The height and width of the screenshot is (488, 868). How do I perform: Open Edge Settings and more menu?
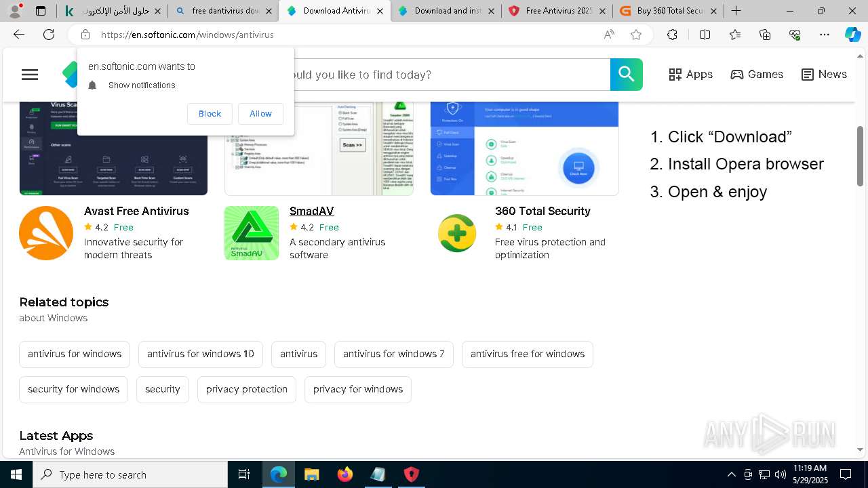coord(825,35)
